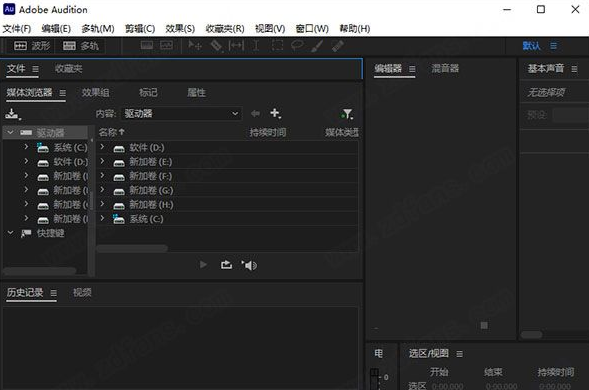589x390 pixels.
Task: Open 编辑(E) menu
Action: tap(56, 29)
